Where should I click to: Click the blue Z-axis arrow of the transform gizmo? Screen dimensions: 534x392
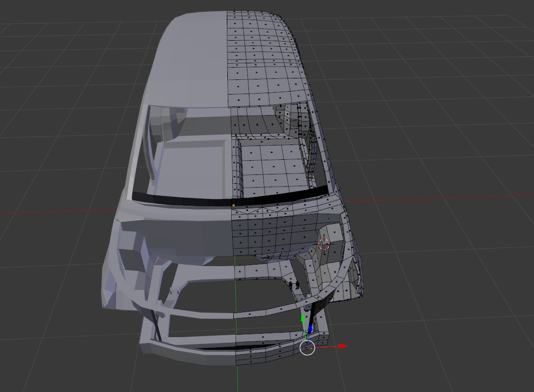pos(310,329)
